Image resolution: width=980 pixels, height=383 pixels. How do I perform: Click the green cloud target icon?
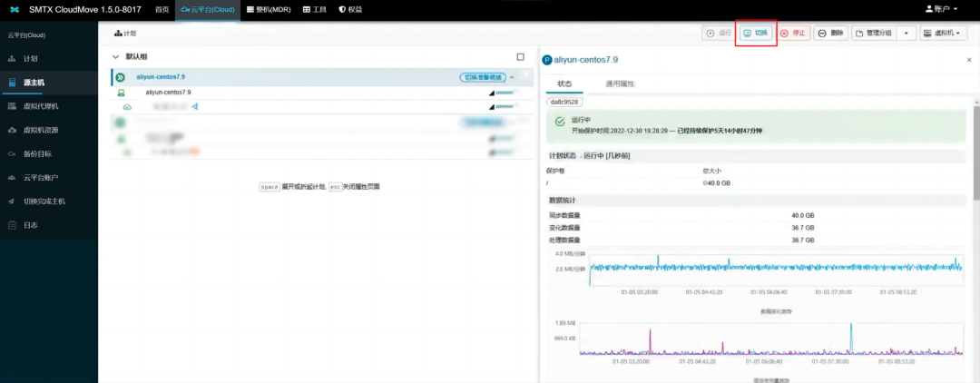[128, 107]
